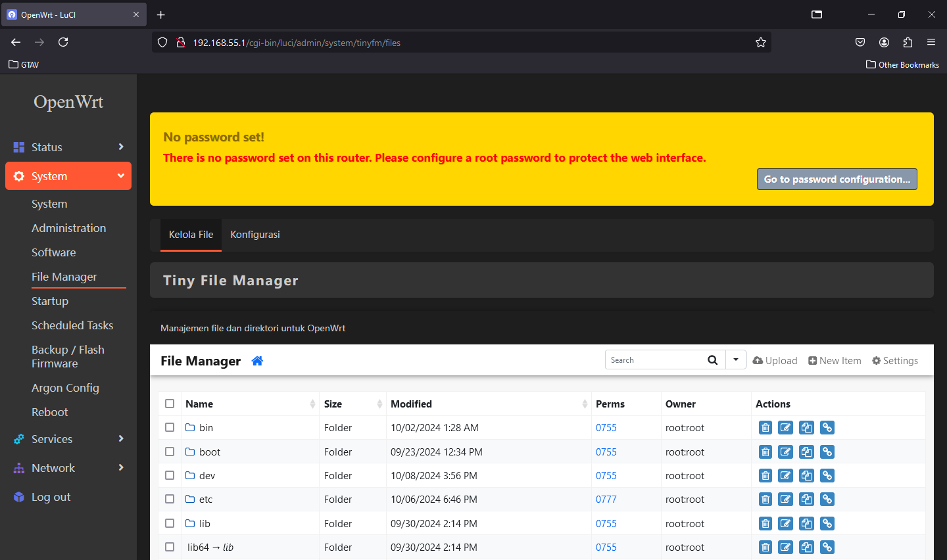The height and width of the screenshot is (560, 947).
Task: Expand the Network sidebar menu
Action: (x=68, y=468)
